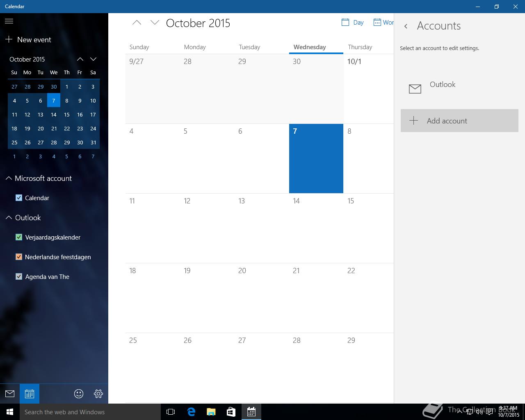
Task: Select October 14 cell in month grid
Action: pos(316,228)
